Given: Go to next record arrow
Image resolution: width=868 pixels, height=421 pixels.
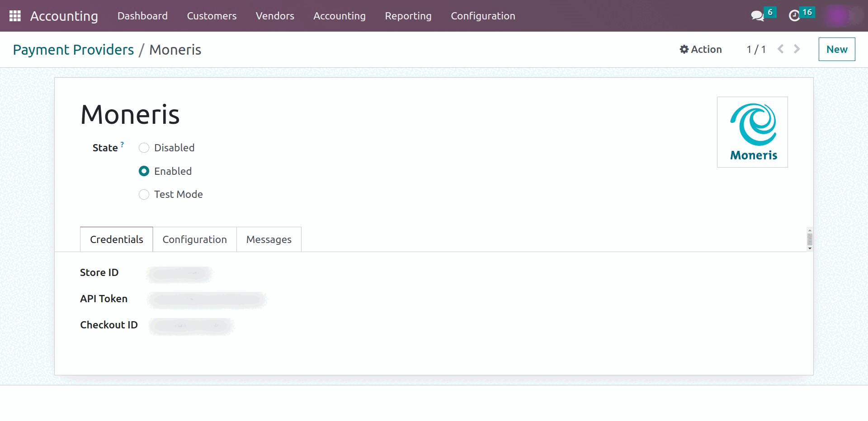Looking at the screenshot, I should [x=797, y=49].
